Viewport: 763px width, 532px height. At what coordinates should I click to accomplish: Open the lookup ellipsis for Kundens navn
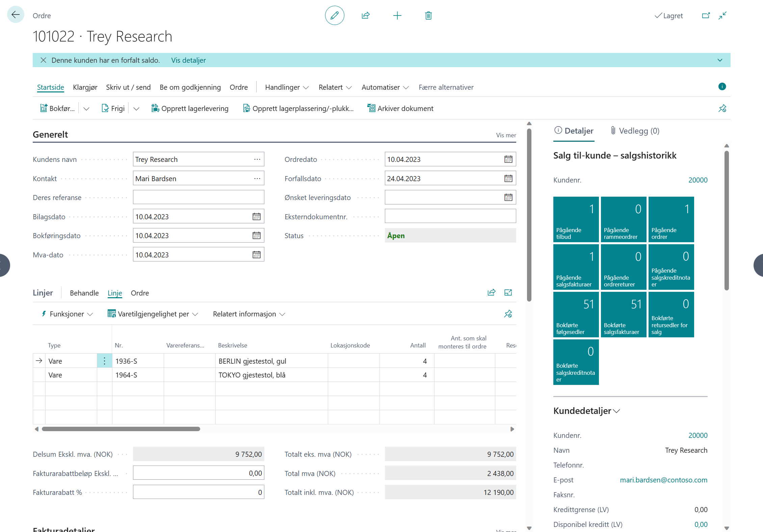click(257, 159)
